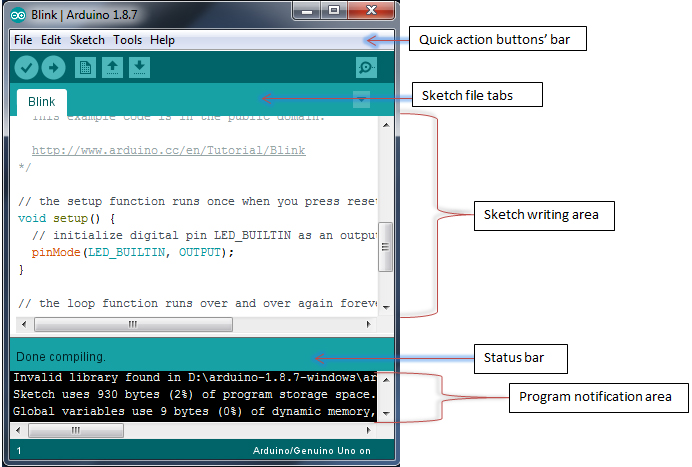Screen dimensions: 692x467
Task: Open the Edit menu
Action: (x=51, y=40)
